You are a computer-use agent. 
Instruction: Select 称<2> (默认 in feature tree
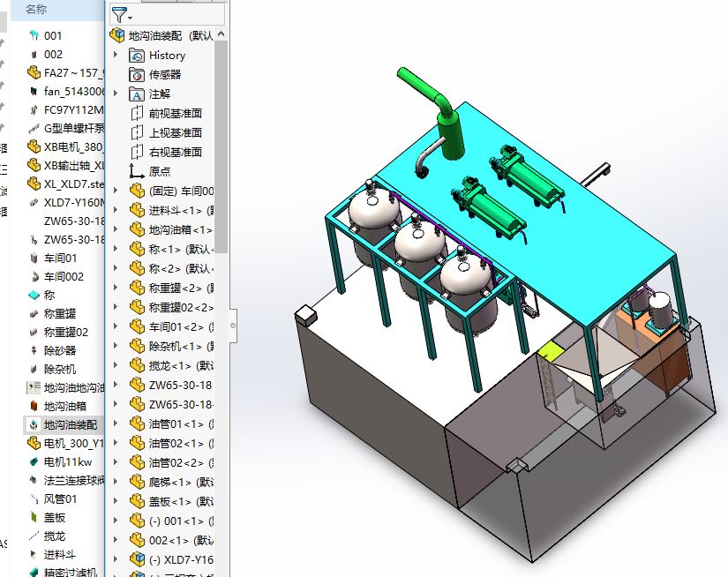click(182, 268)
